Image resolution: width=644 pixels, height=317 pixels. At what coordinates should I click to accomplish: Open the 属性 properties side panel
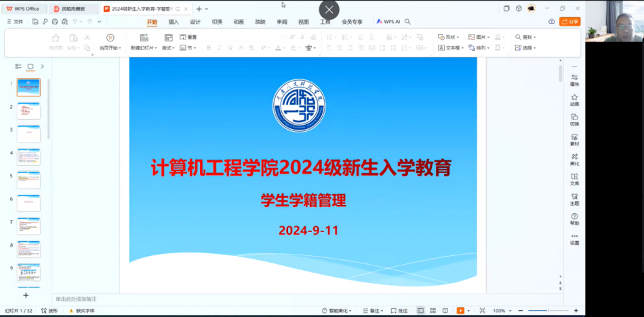click(575, 80)
